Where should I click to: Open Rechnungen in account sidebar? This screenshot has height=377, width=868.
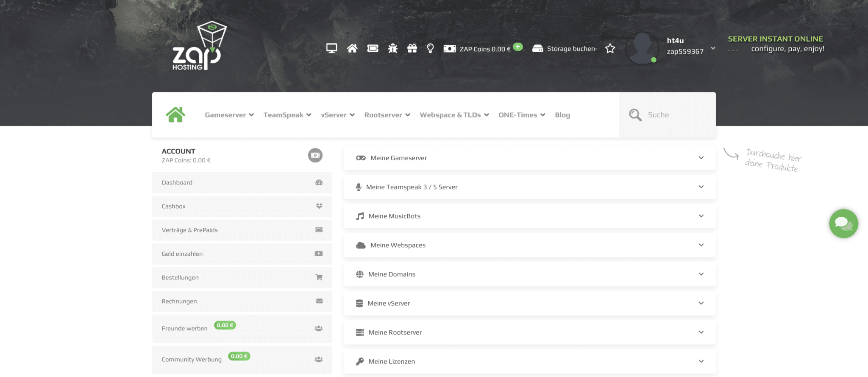click(242, 302)
